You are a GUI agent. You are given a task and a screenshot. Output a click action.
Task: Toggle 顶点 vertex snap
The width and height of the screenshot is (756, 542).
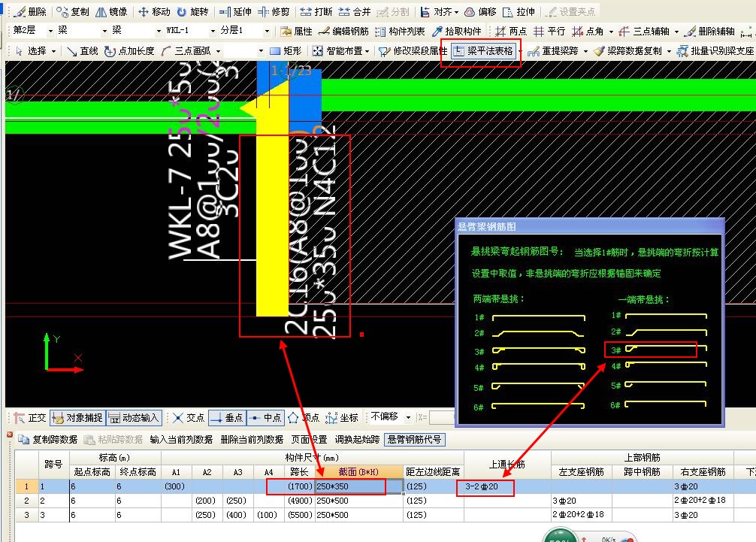(x=304, y=418)
